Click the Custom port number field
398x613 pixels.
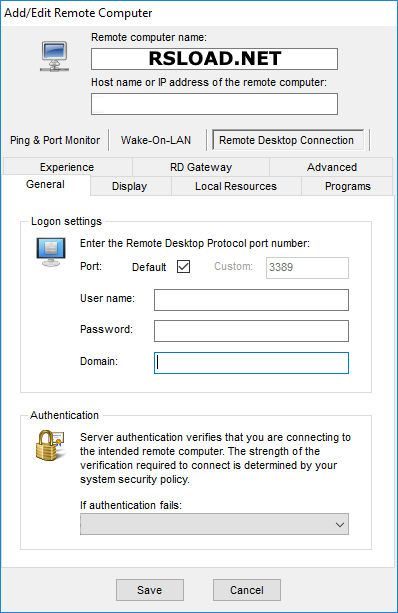pos(307,268)
